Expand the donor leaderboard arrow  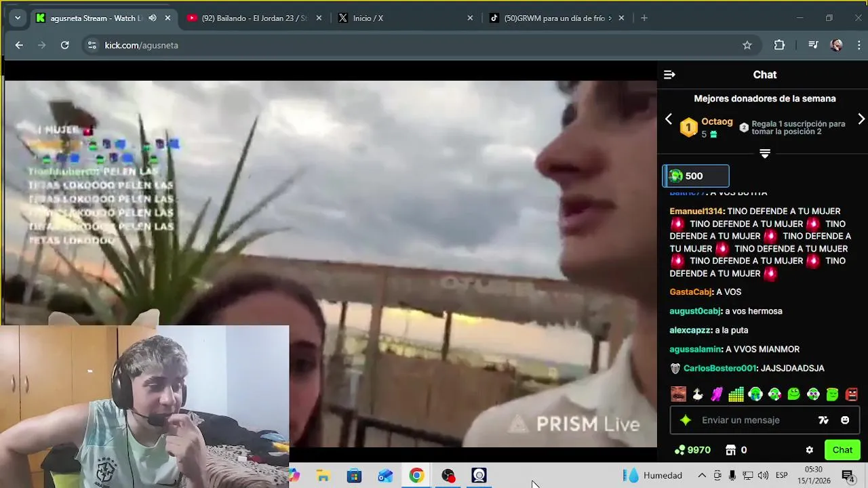click(765, 154)
